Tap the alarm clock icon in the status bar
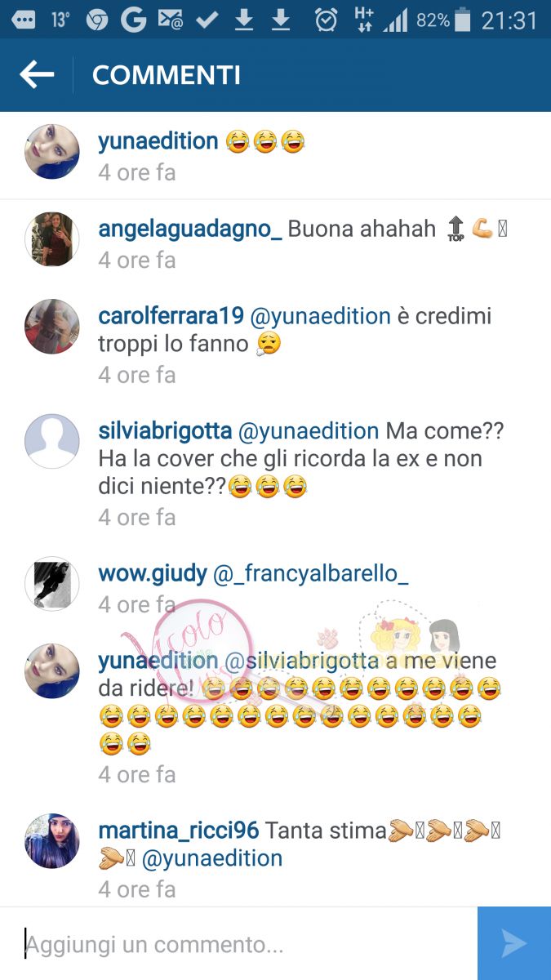This screenshot has height=980, width=551. [x=326, y=20]
